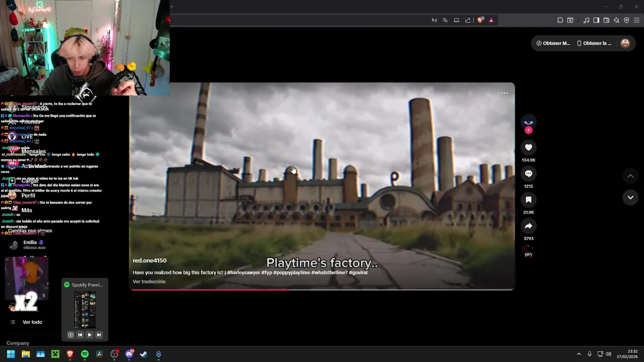Open File Explorer from the taskbar

tap(26, 354)
